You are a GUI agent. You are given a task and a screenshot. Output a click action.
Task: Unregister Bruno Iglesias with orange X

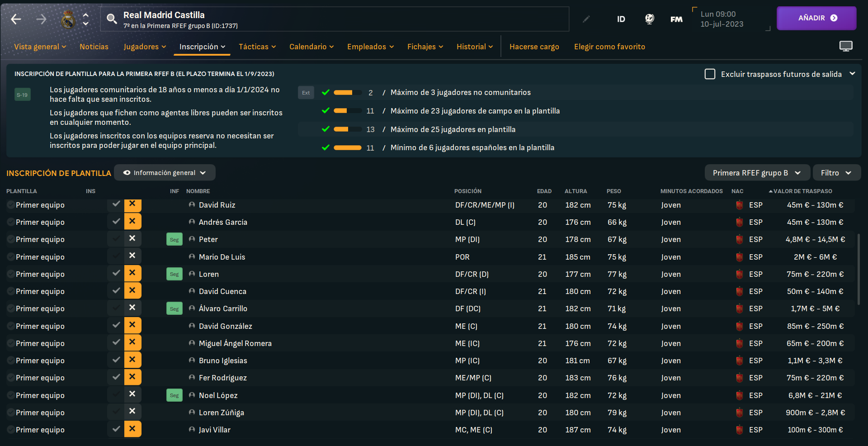pyautogui.click(x=132, y=360)
